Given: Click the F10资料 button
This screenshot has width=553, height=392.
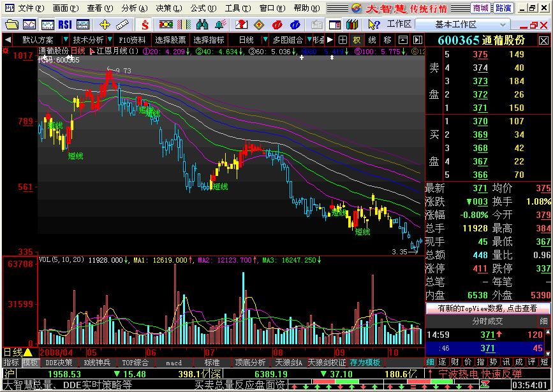Looking at the screenshot, I should pos(132,40).
